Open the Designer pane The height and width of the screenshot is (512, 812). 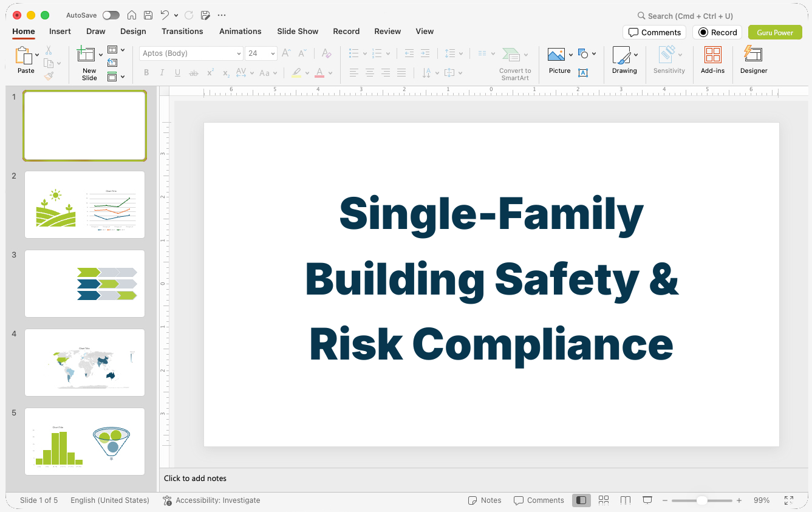point(754,60)
